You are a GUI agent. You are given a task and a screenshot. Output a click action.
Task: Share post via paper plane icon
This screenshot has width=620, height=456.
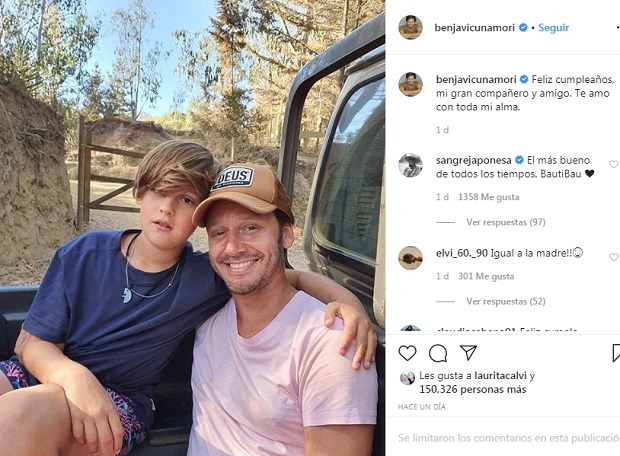468,353
